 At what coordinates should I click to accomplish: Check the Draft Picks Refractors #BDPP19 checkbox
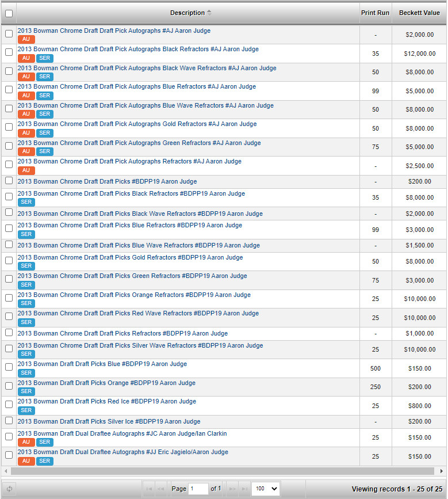[9, 332]
